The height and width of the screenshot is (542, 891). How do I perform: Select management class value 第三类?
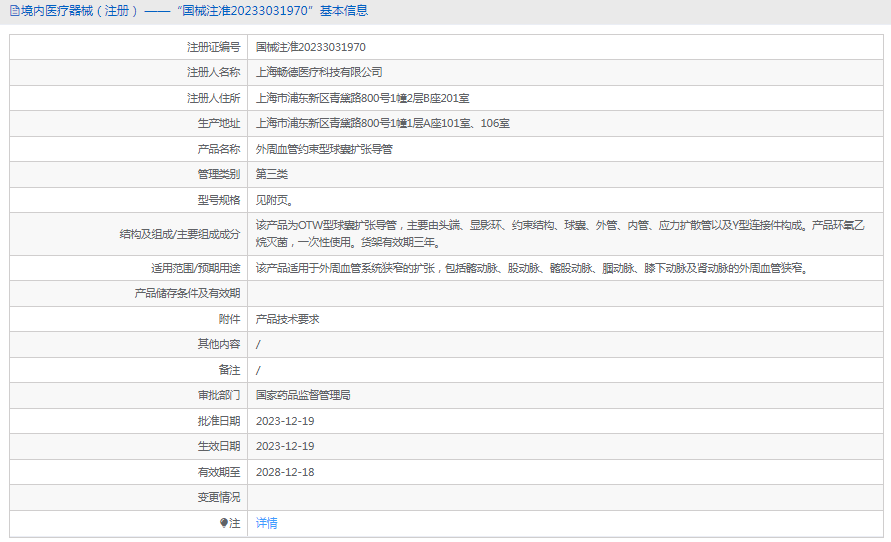point(272,174)
